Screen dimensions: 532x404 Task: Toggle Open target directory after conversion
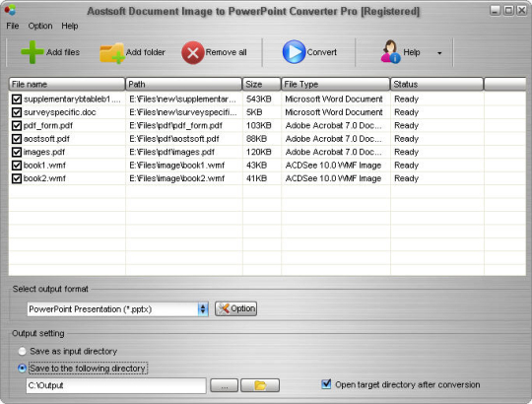click(326, 384)
